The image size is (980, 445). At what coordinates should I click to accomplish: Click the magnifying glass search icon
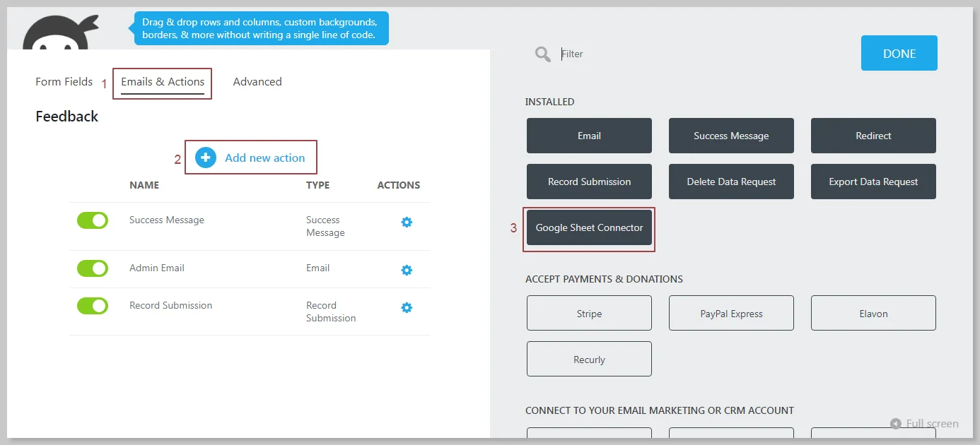click(543, 54)
